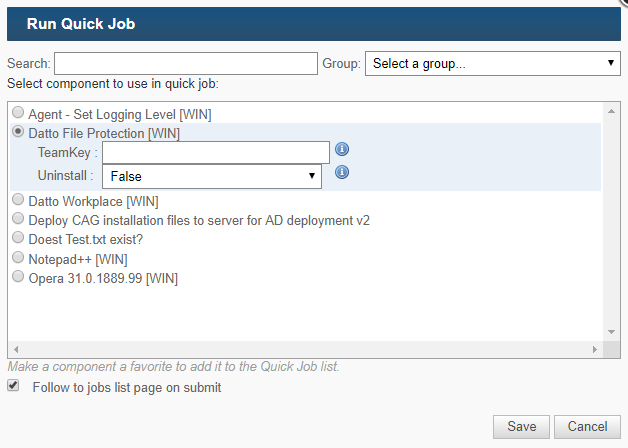Click the horizontal scroll left arrow
628x448 pixels.
click(16, 350)
